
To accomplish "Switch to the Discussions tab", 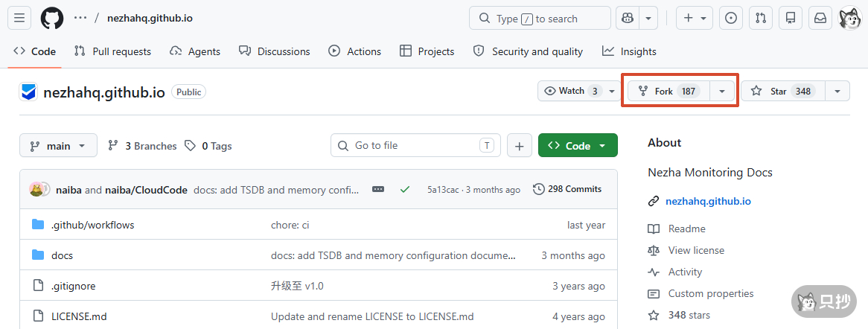I will point(275,51).
